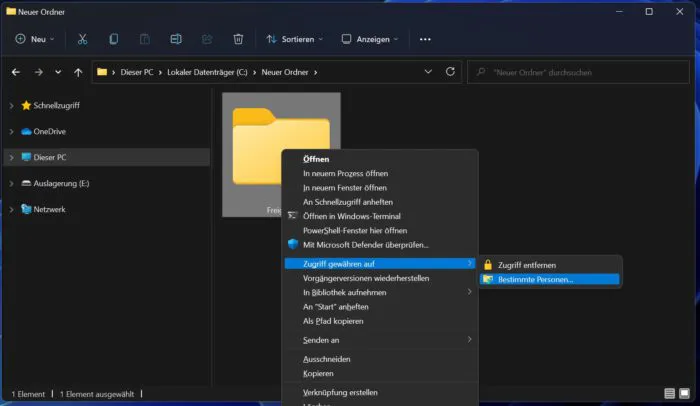
Task: Click the Cut scissors icon in toolbar
Action: pos(82,39)
